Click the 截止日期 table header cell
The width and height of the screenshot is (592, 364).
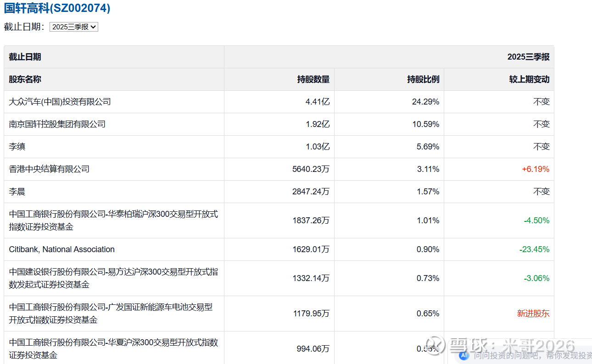pyautogui.click(x=114, y=57)
